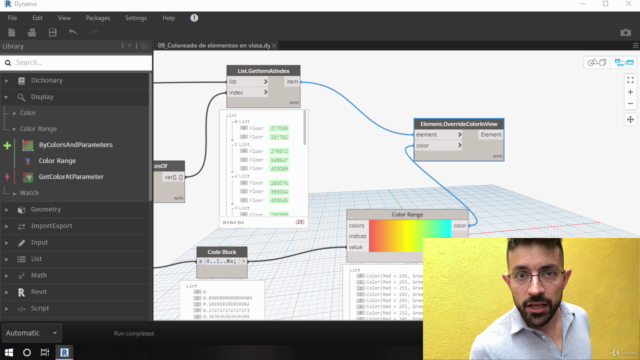Open the Packages menu
This screenshot has height=360, width=640.
98,18
